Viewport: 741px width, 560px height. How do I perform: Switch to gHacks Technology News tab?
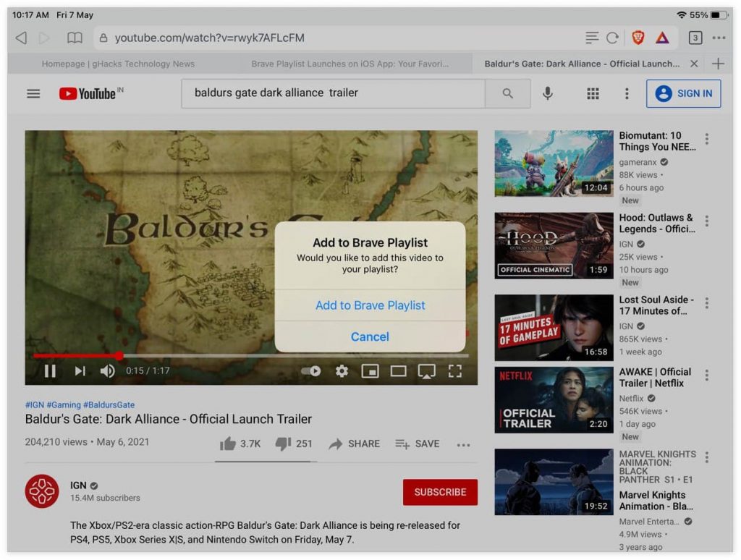click(x=118, y=64)
